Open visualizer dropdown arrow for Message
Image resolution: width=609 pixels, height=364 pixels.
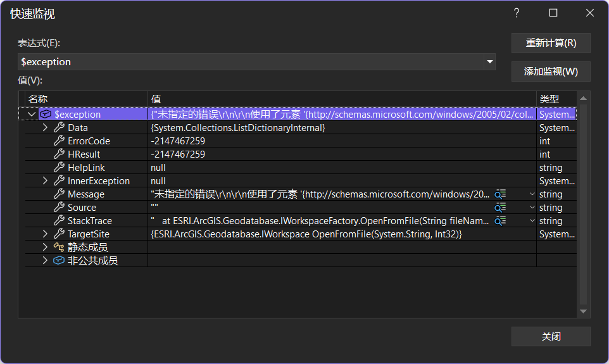[x=532, y=194]
